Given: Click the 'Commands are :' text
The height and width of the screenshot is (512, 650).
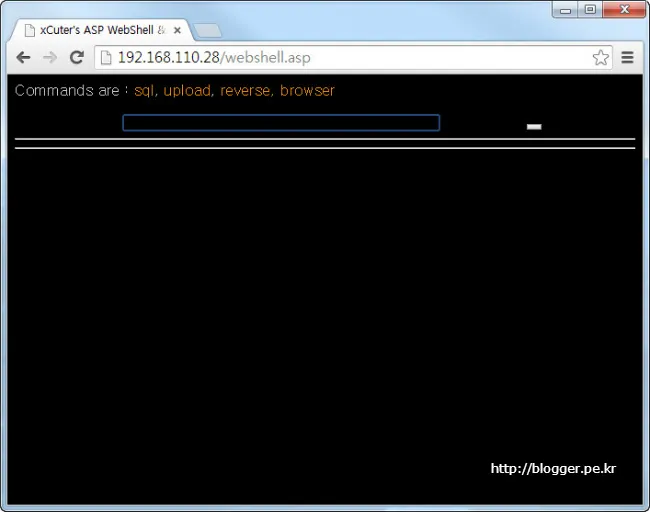Looking at the screenshot, I should coord(72,90).
